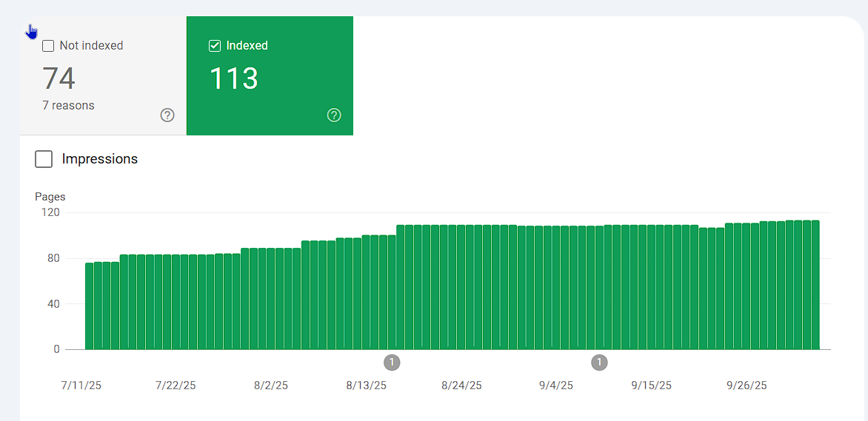This screenshot has height=421, width=868.
Task: Select the Indexed label text
Action: 247,46
